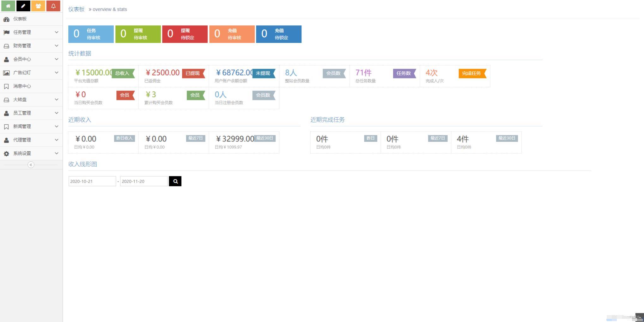Open the blue 任务 待审核 tile
Viewport: 644px width, 322px height.
(x=91, y=34)
